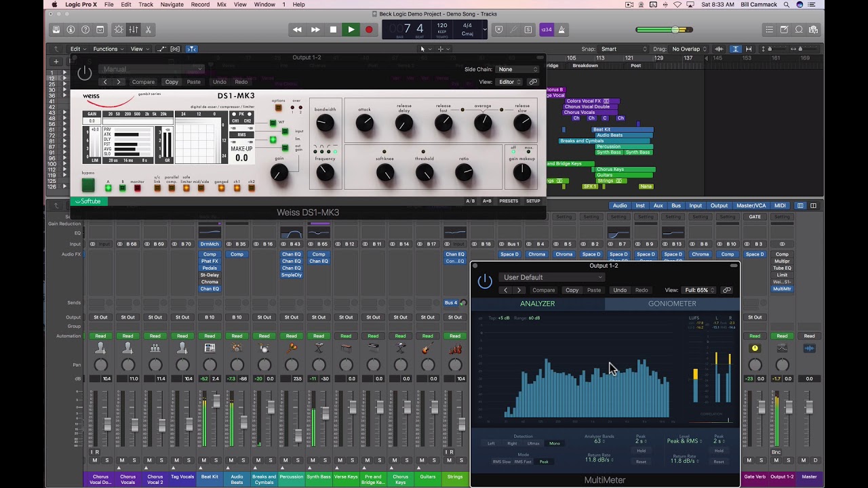Select Left detection in MultiMeter
The height and width of the screenshot is (488, 868).
tap(491, 443)
